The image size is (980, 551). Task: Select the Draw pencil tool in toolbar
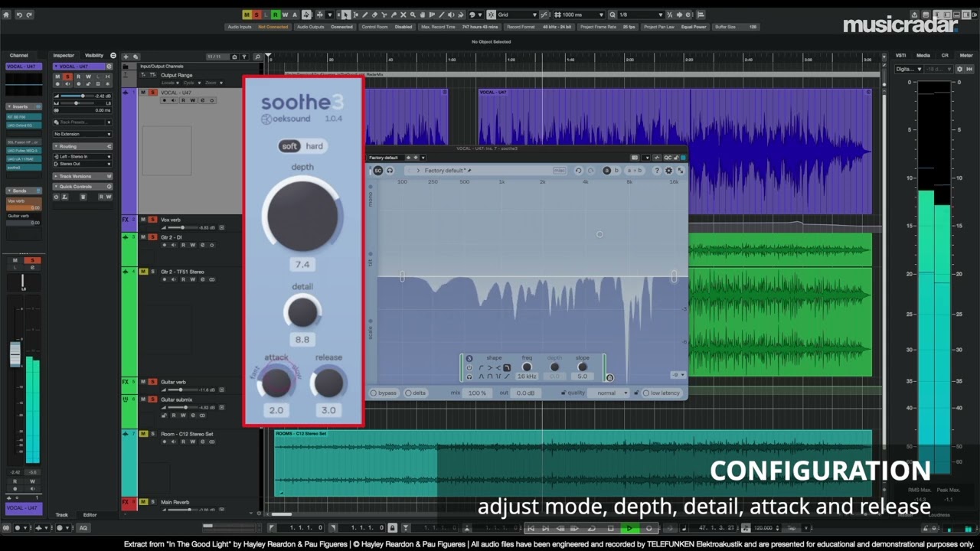pos(364,15)
